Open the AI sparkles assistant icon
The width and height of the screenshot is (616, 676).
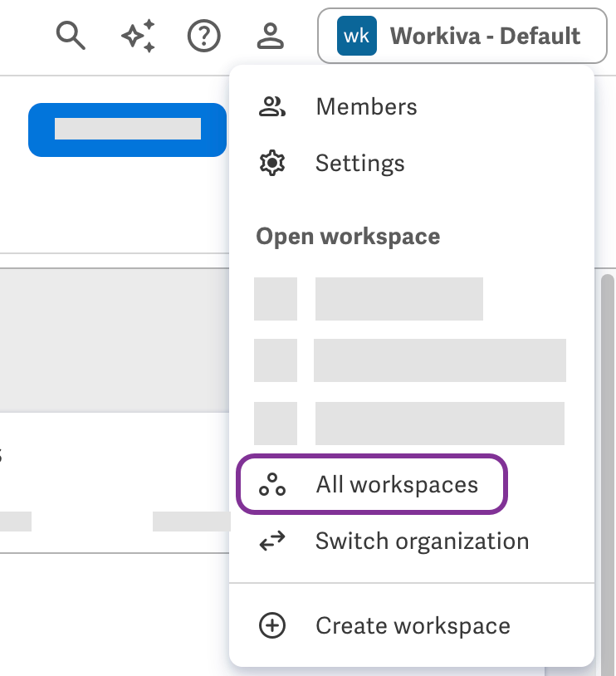pos(138,36)
